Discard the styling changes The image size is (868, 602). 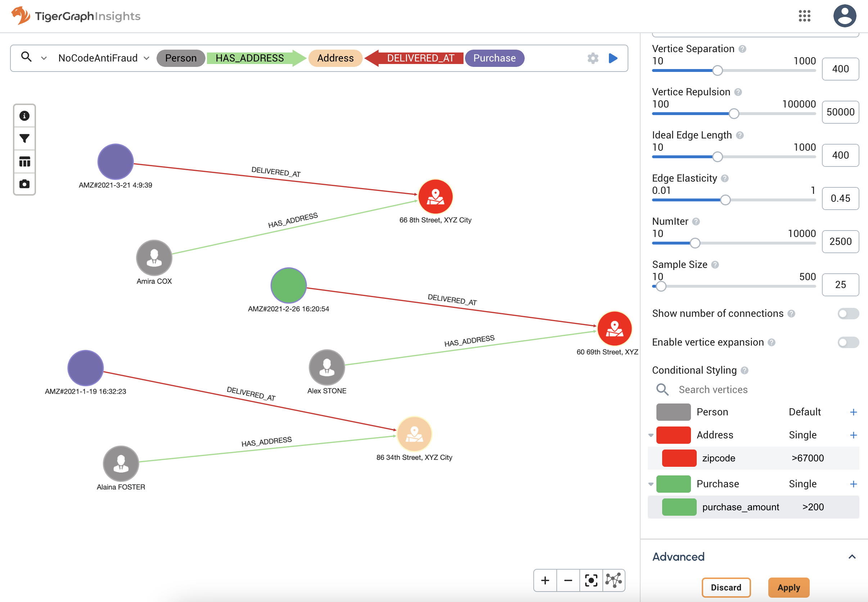[x=726, y=587]
